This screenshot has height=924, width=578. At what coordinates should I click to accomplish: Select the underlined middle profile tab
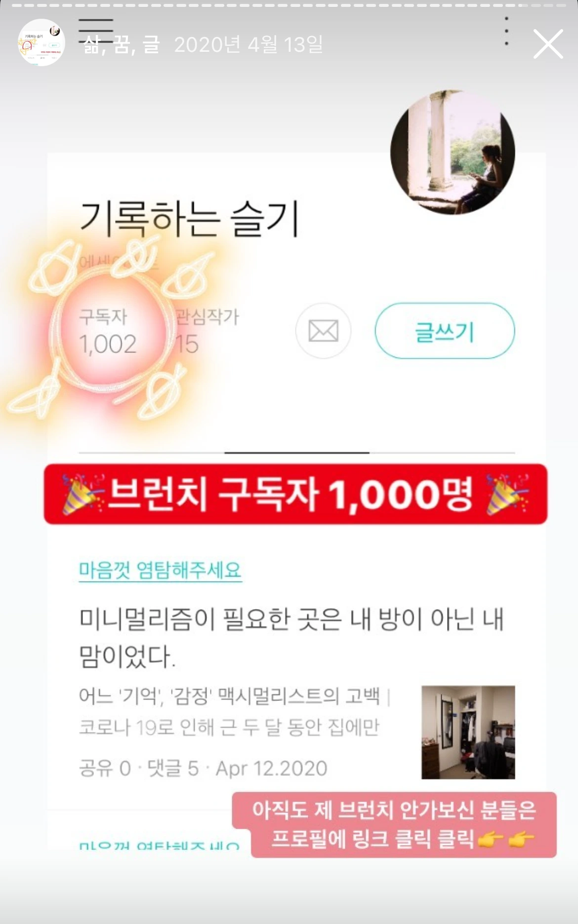pos(297,452)
